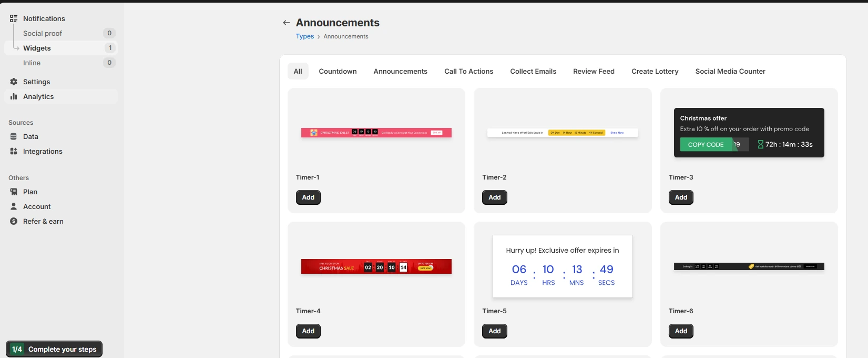Click the Announcements breadcrumb text
This screenshot has height=358, width=868.
(346, 36)
